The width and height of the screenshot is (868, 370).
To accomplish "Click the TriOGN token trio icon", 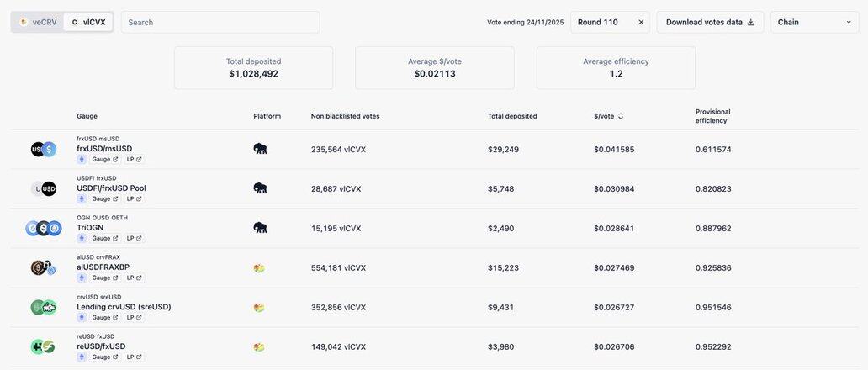I will pyautogui.click(x=43, y=228).
